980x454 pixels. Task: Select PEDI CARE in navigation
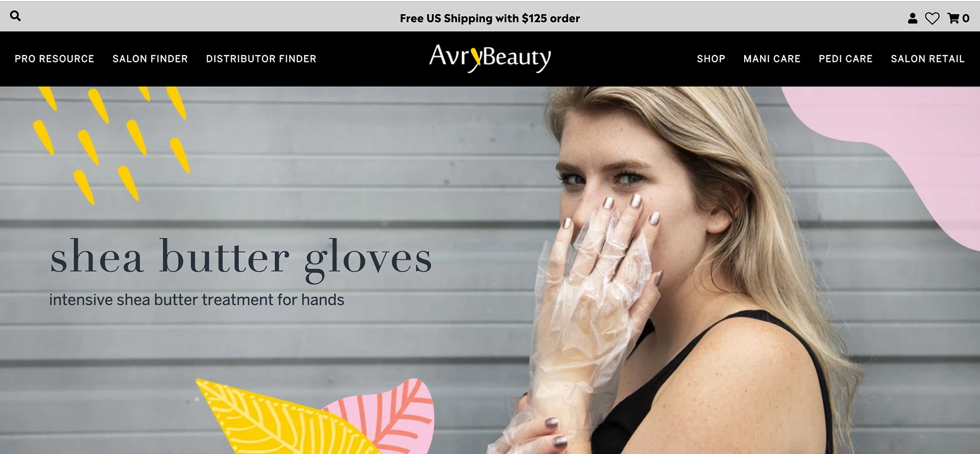pos(846,59)
